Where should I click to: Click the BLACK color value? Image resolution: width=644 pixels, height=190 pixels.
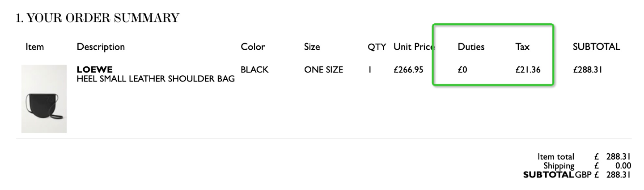pyautogui.click(x=254, y=70)
